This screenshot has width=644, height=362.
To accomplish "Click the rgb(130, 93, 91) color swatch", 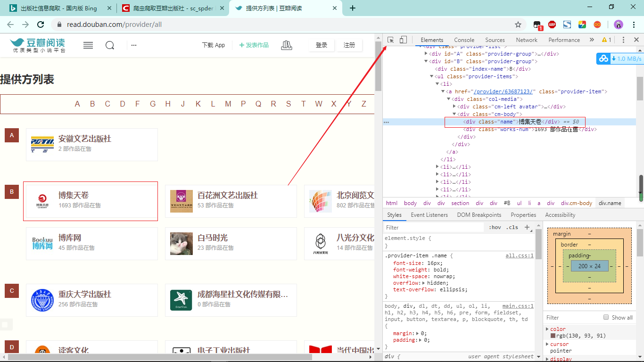I will 553,336.
